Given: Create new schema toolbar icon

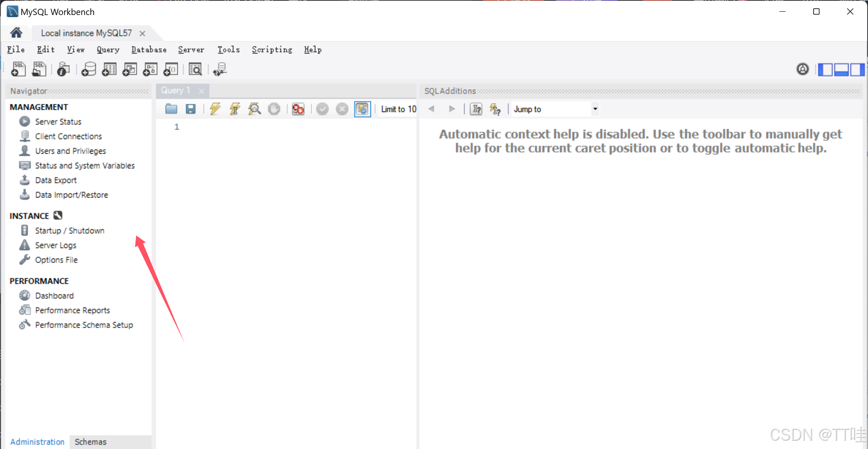Looking at the screenshot, I should [x=89, y=69].
